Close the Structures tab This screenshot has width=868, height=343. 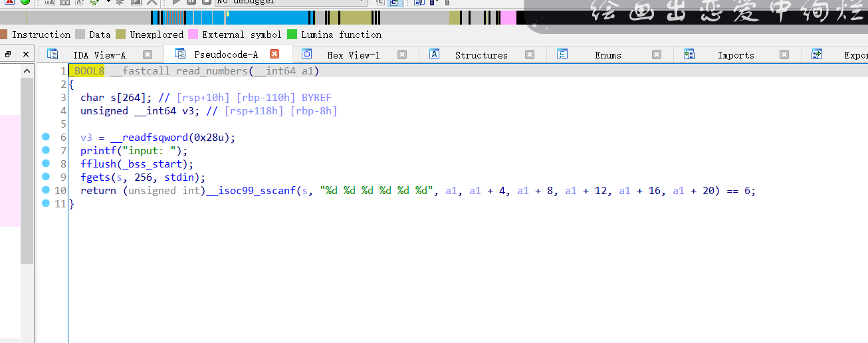[530, 55]
